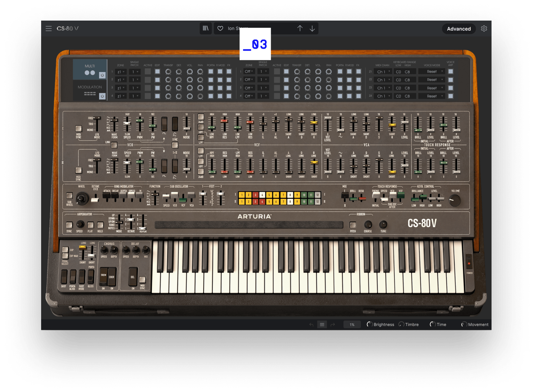Toggle arpeggiator Hold button

tap(100, 225)
